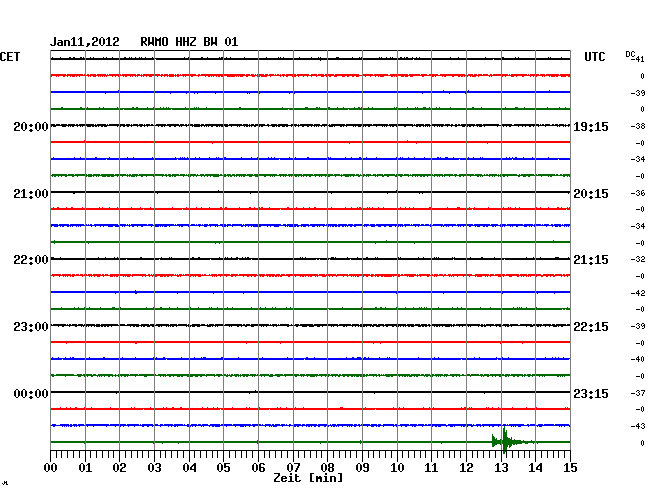650x494 pixels.
Task: Click the DC value -32
Action: click(x=638, y=259)
